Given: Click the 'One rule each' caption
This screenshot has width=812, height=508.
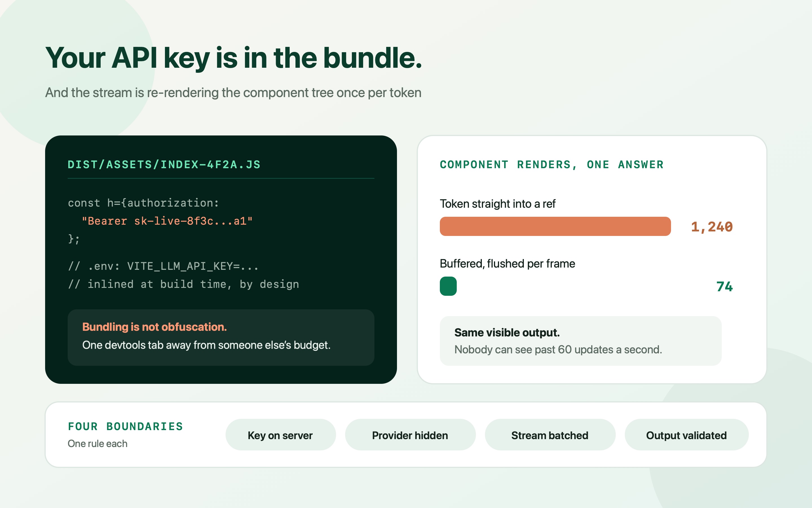Looking at the screenshot, I should [98, 443].
